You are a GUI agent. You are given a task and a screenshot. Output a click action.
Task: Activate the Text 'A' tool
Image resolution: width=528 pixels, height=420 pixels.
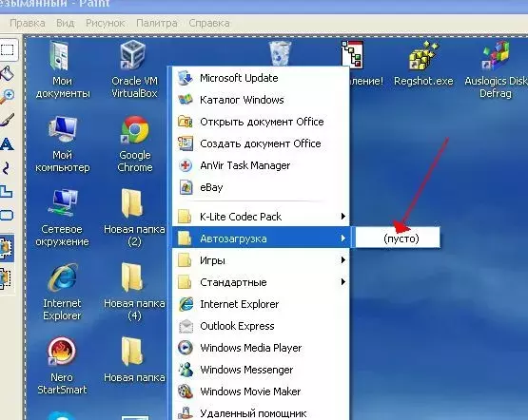click(x=7, y=143)
